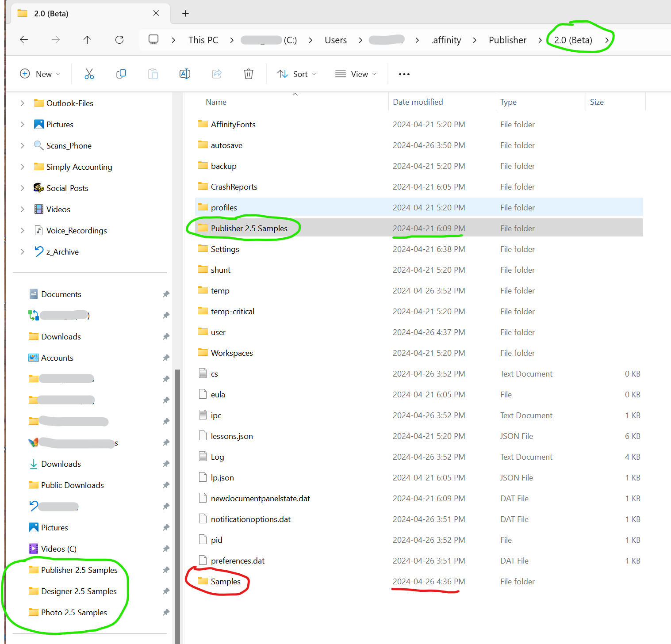Unpin Documents via its pin icon
The image size is (671, 644).
(x=166, y=294)
